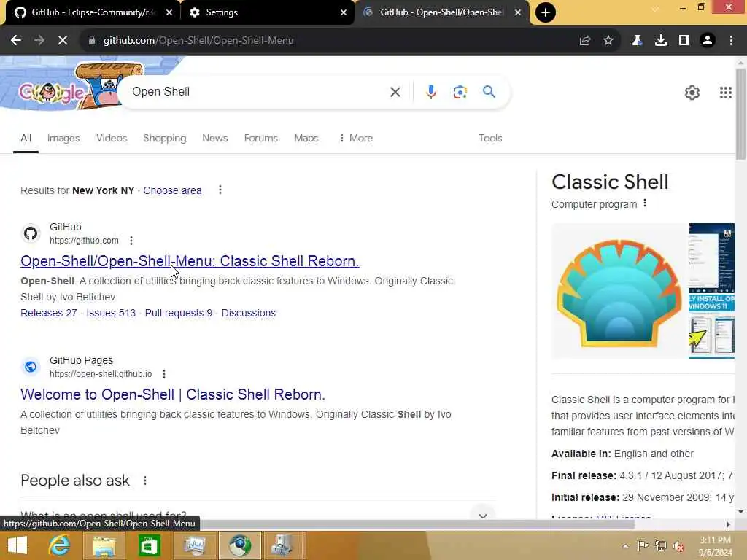This screenshot has height=560, width=747.
Task: Click the Choose area link
Action: [x=172, y=190]
